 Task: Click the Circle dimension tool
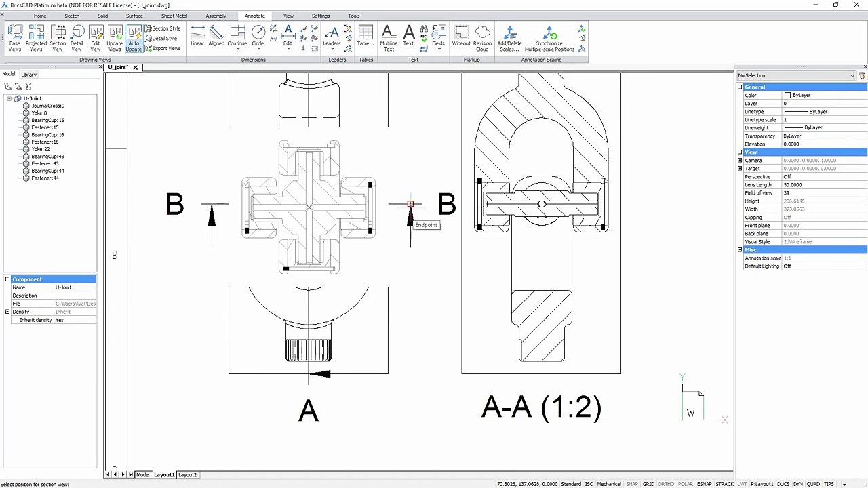tap(258, 38)
